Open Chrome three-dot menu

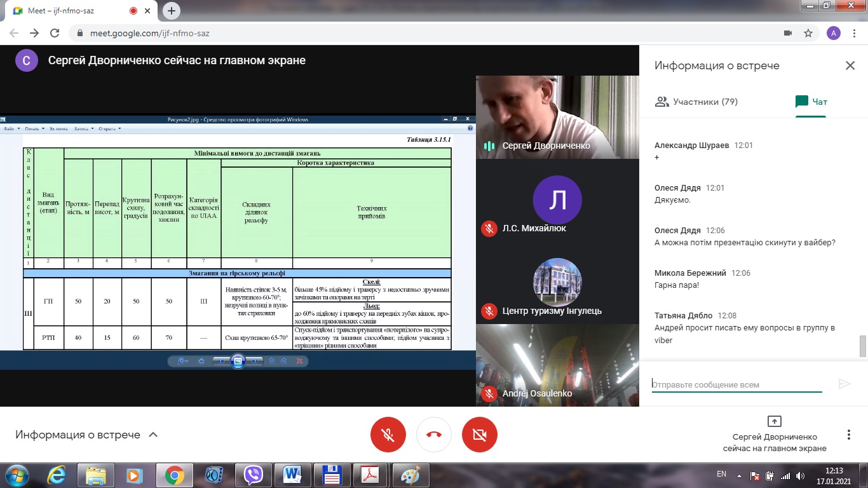(854, 33)
